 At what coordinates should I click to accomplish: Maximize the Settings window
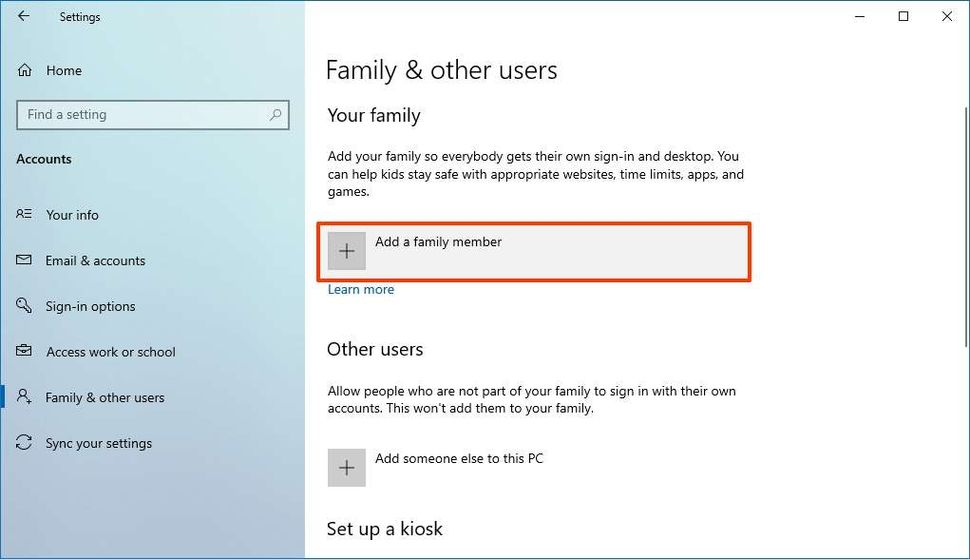point(903,16)
